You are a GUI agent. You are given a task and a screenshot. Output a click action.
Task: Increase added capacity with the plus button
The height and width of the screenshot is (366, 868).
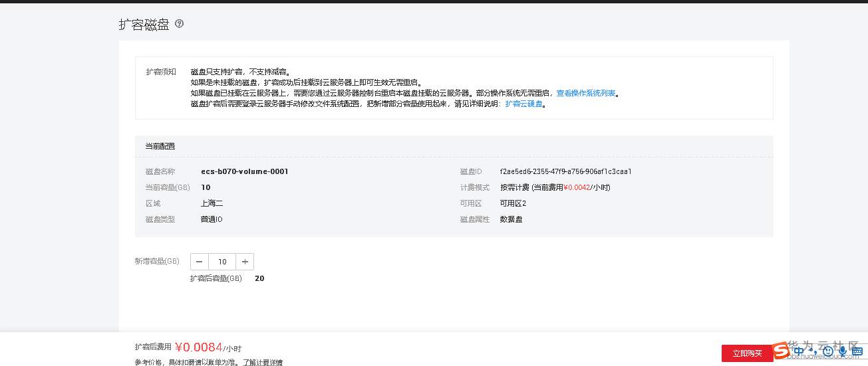click(x=245, y=262)
